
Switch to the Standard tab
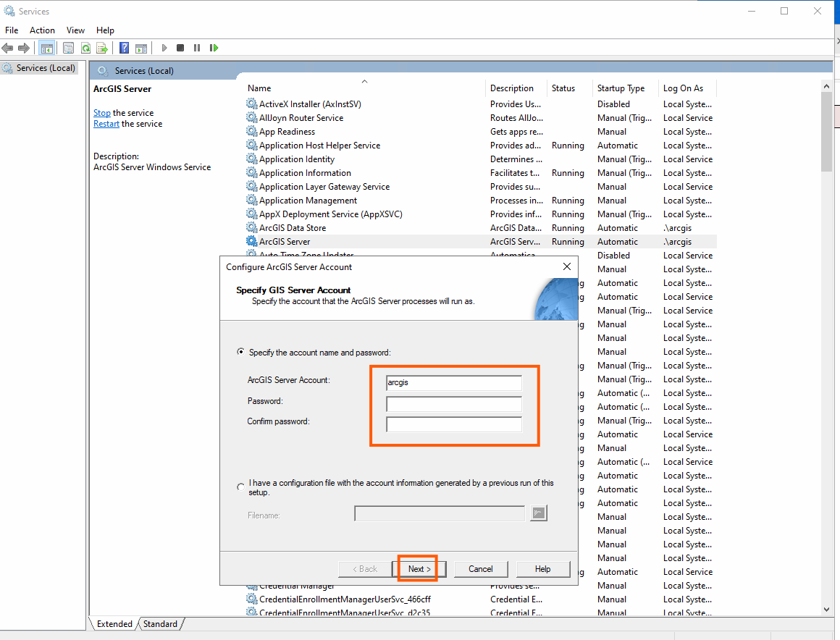point(160,624)
